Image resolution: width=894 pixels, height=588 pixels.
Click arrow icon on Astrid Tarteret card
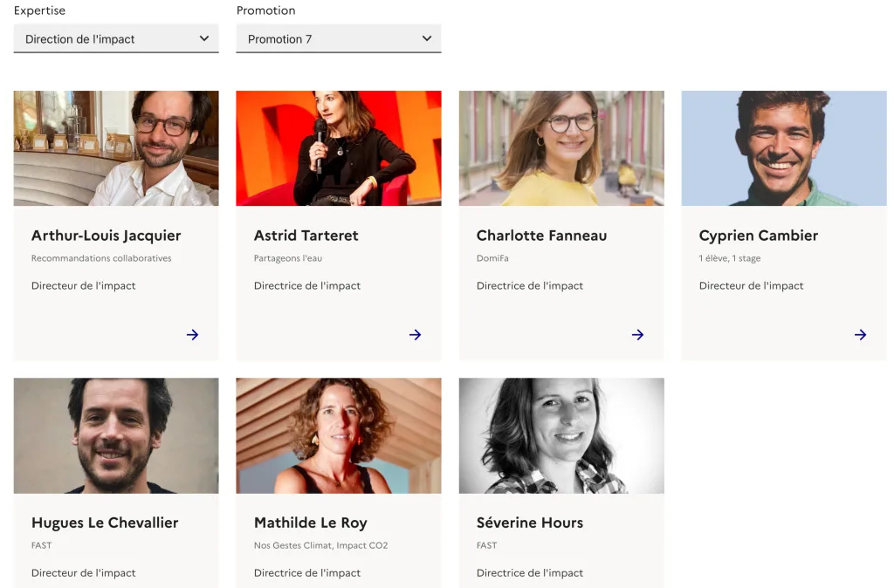[415, 335]
